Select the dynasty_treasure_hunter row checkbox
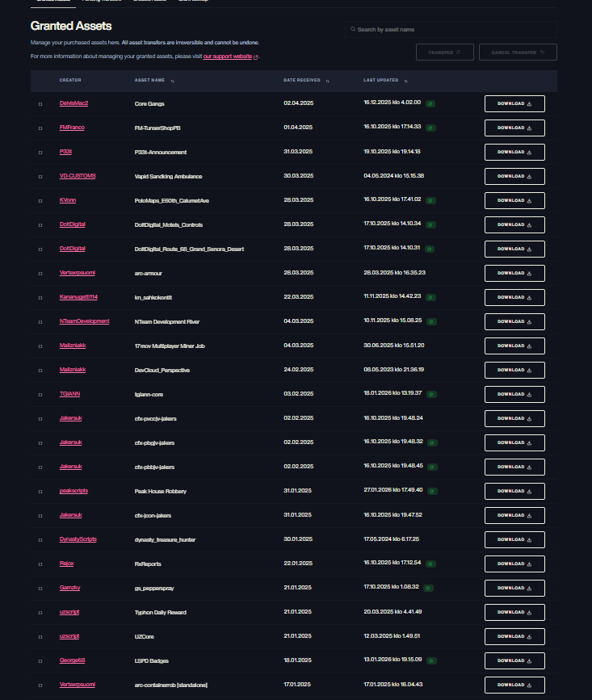The width and height of the screenshot is (592, 700). (x=40, y=540)
